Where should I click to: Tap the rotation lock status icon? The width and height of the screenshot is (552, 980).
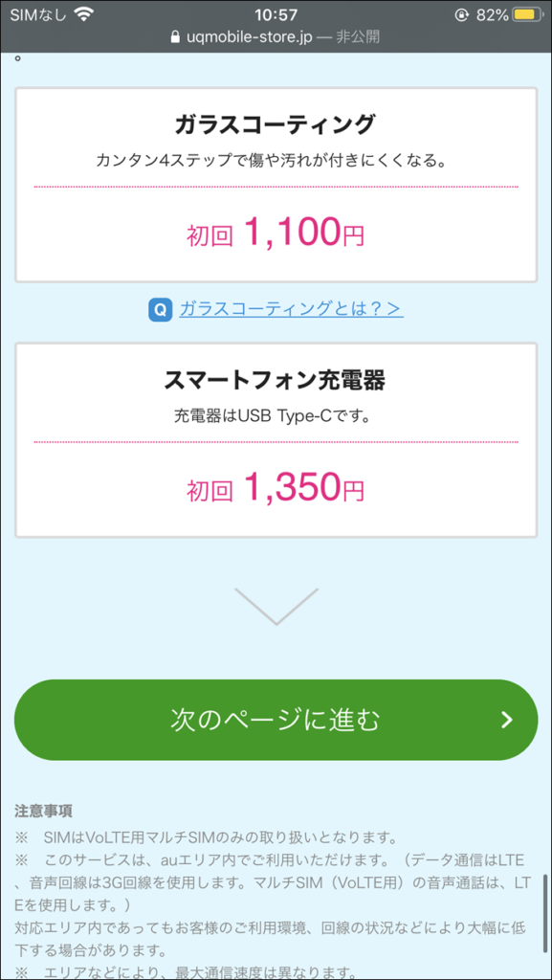click(462, 15)
